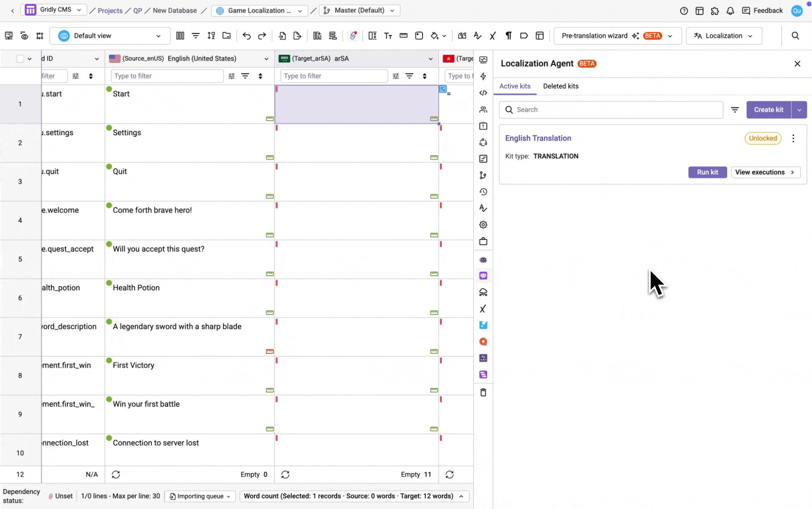Open the Pre-translation wizard dropdown
This screenshot has height=509, width=812.
pos(618,36)
